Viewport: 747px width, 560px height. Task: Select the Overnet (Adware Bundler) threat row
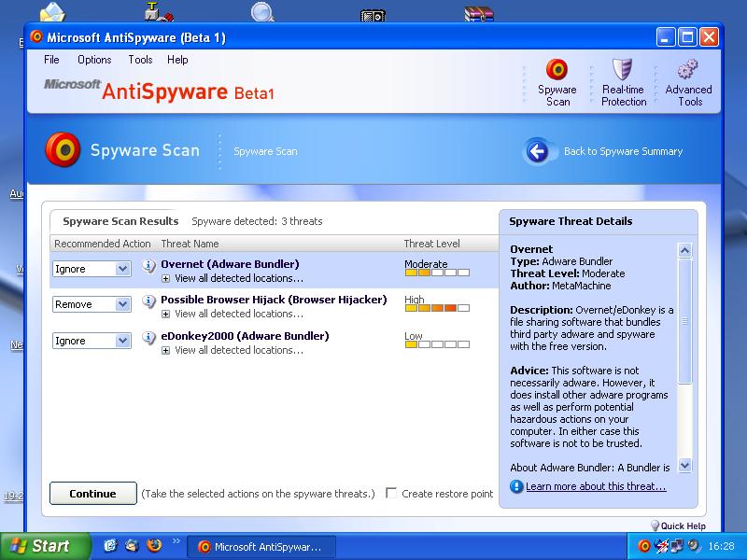[x=275, y=271]
